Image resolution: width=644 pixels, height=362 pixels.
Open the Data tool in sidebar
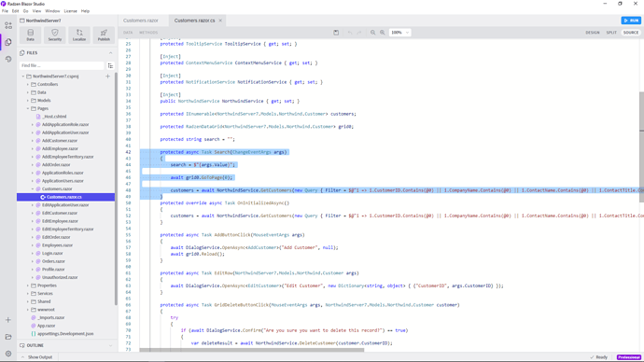31,35
